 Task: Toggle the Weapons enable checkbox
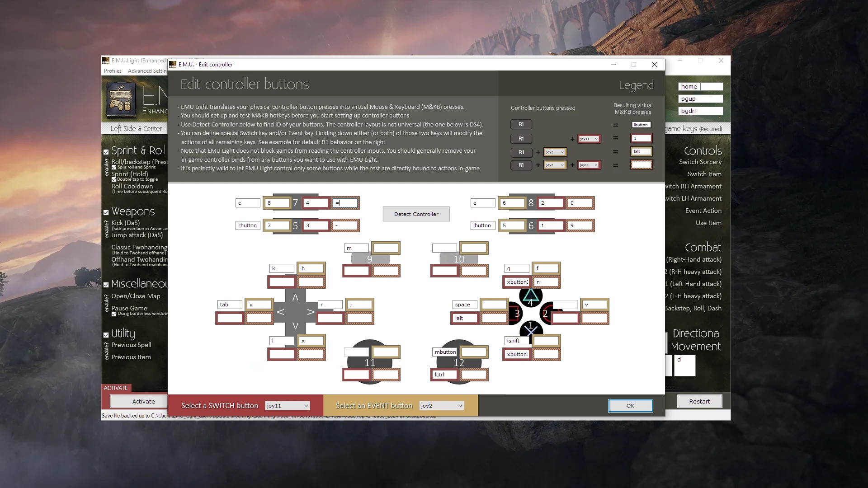[106, 212]
